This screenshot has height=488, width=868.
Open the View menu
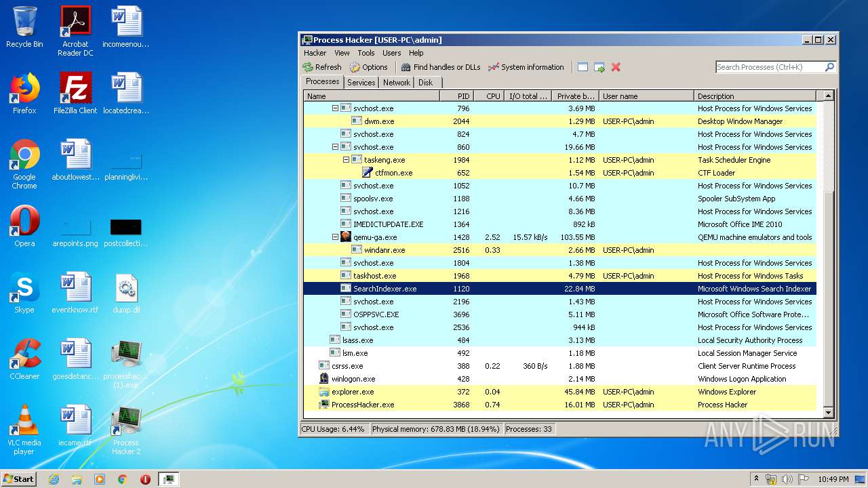(x=342, y=53)
